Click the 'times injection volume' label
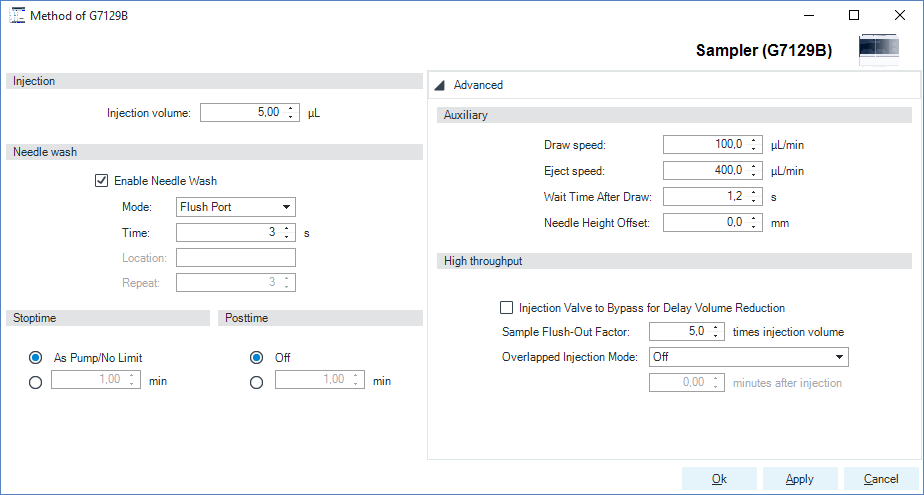The image size is (924, 495). [x=788, y=332]
